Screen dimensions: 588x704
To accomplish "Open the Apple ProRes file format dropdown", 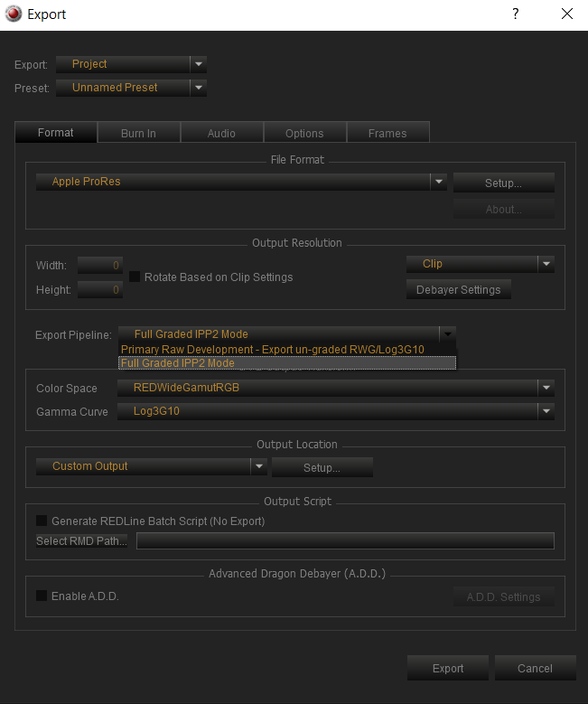I will click(241, 182).
